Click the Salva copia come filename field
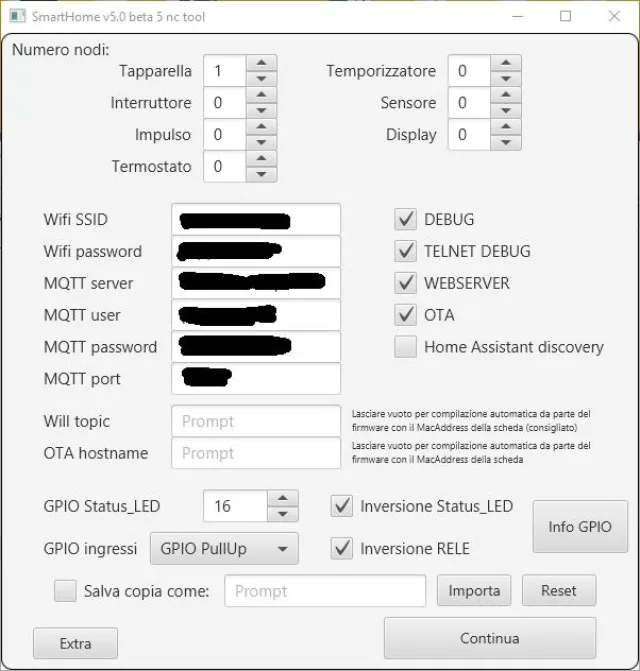Image resolution: width=640 pixels, height=671 pixels. point(325,591)
